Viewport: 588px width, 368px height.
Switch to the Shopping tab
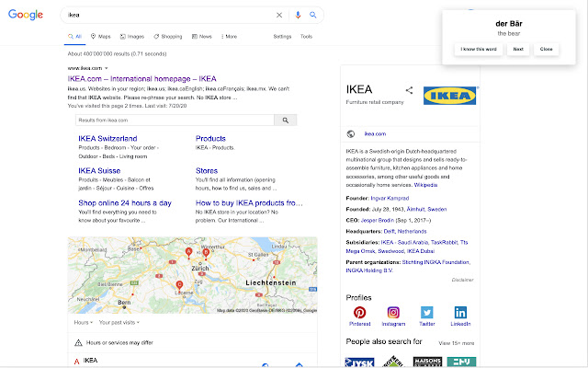coord(167,37)
